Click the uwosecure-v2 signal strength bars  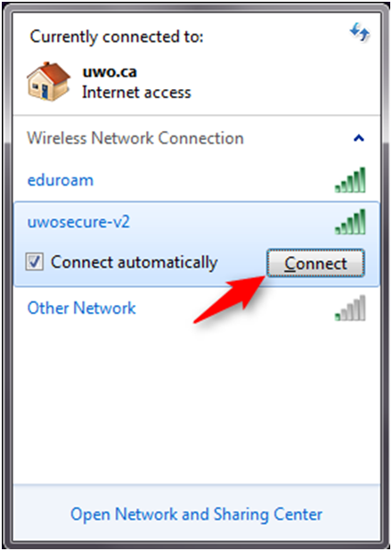tap(350, 222)
